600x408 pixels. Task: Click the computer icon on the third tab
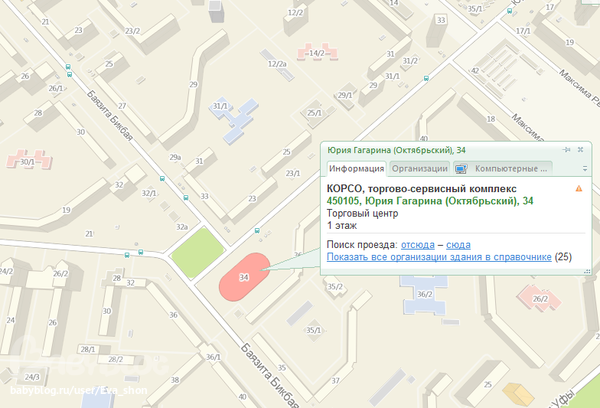461,169
